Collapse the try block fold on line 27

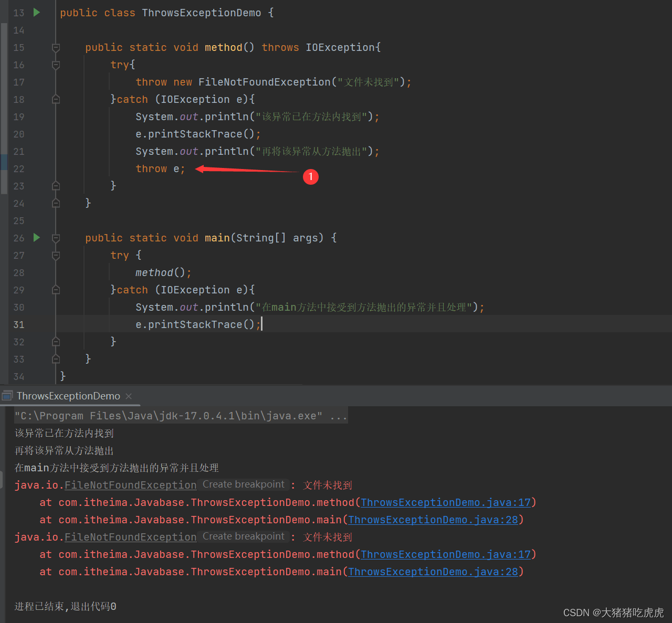[x=56, y=256]
